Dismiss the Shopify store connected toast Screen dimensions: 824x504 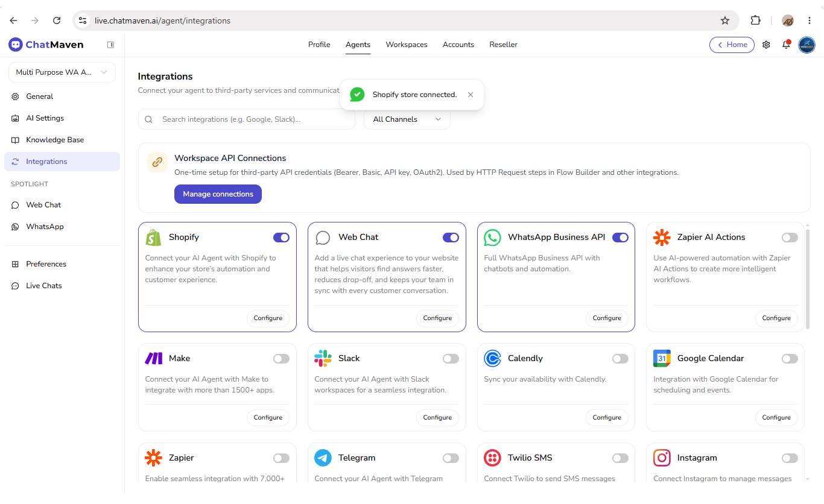tap(471, 95)
